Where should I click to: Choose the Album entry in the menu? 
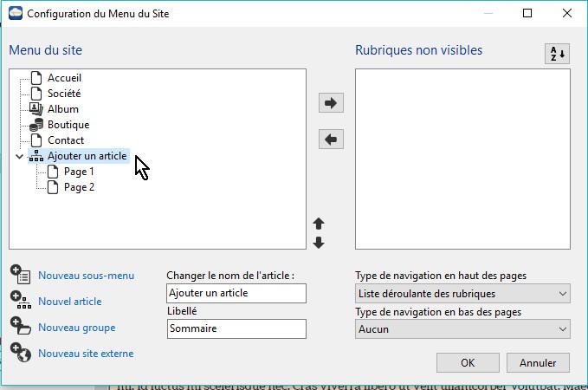tap(63, 109)
